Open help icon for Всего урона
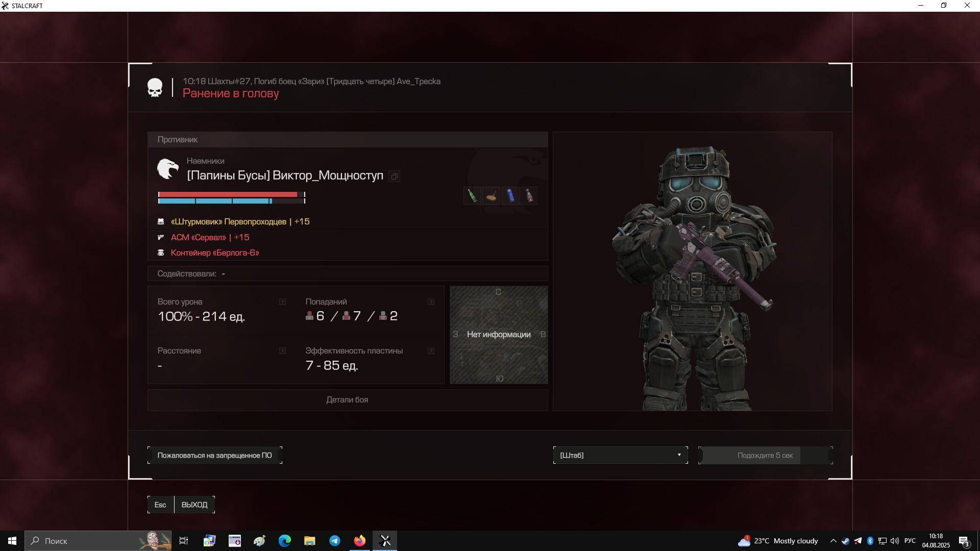This screenshot has height=551, width=980. click(282, 302)
